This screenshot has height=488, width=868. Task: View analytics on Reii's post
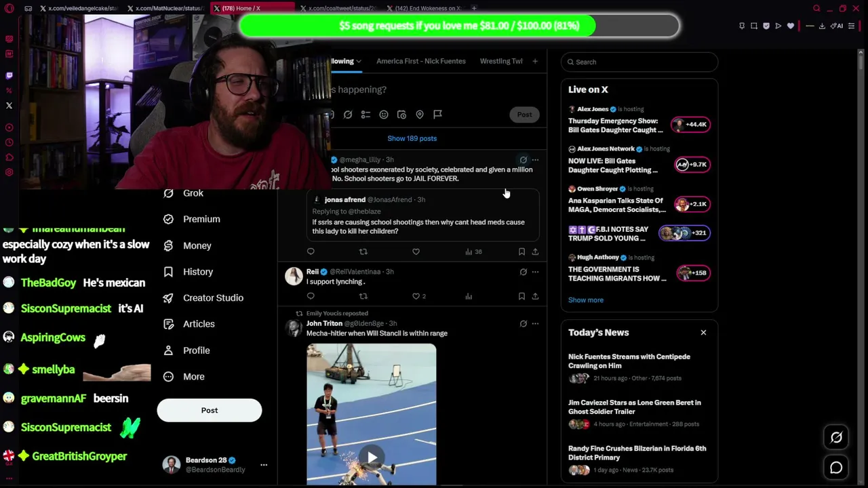(469, 296)
